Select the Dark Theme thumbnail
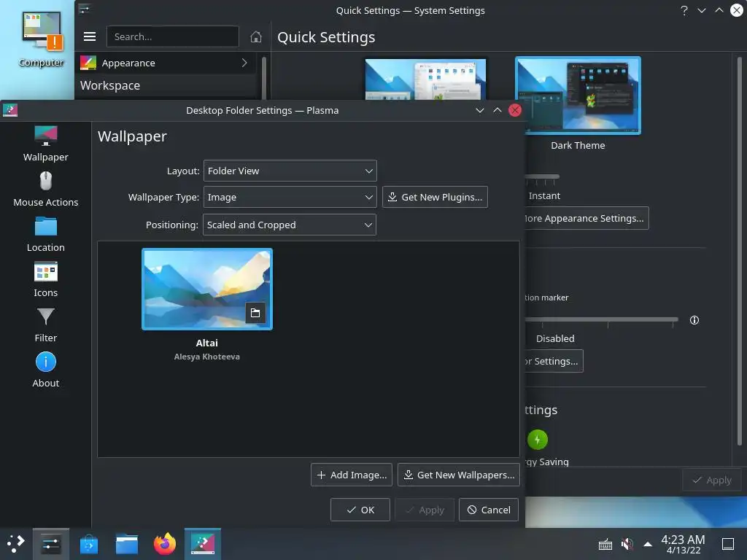747x560 pixels. (x=578, y=96)
